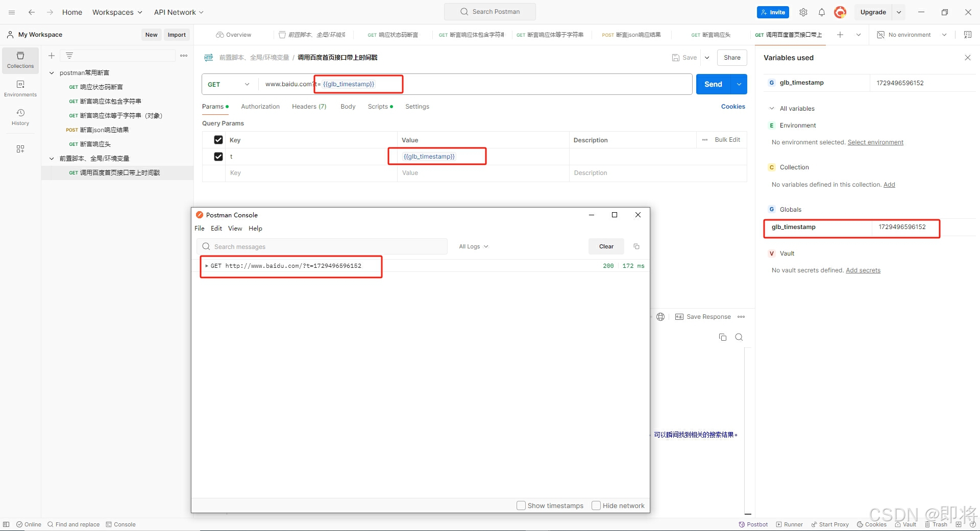
Task: Switch to the Body tab
Action: [x=348, y=107]
